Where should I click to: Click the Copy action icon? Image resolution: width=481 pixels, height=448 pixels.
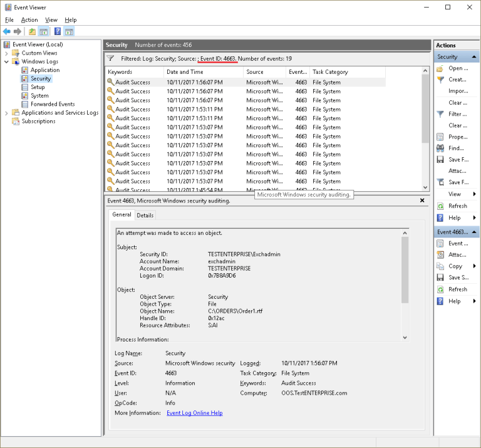(x=440, y=266)
